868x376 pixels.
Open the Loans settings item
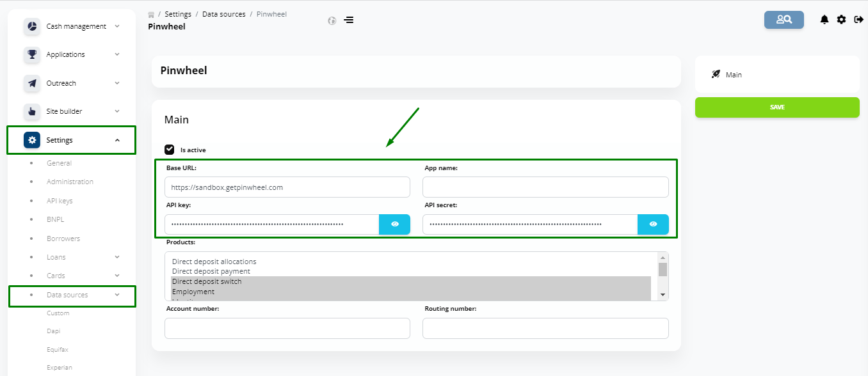[56, 257]
